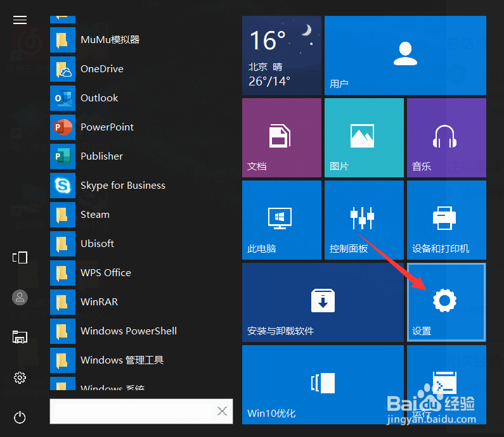The image size is (504, 437).
Task: Open the WinRAR folder icon
Action: tap(63, 302)
